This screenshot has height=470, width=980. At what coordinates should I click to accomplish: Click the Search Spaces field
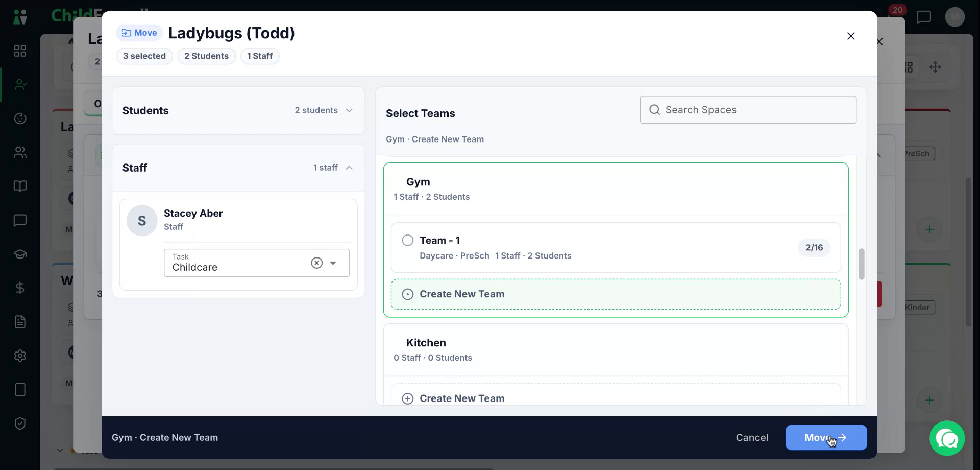tap(748, 110)
